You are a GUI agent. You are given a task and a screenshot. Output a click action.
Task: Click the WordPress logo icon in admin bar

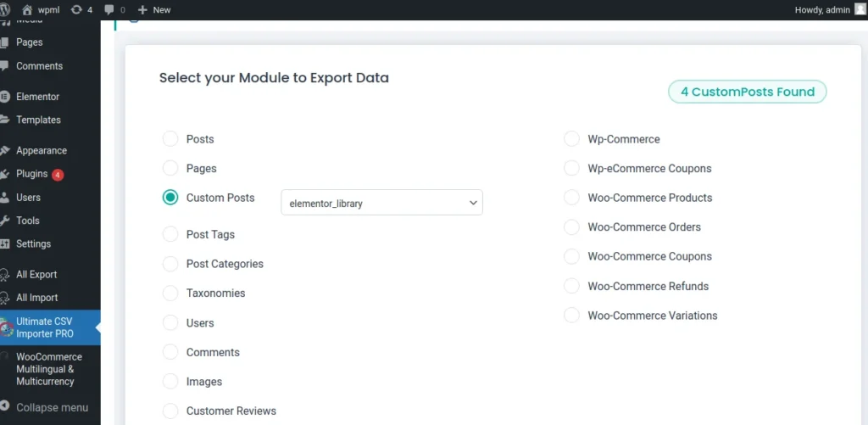(6, 9)
